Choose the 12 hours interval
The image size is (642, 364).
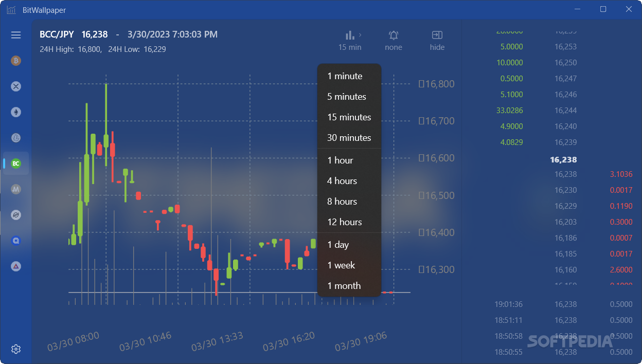pyautogui.click(x=349, y=222)
